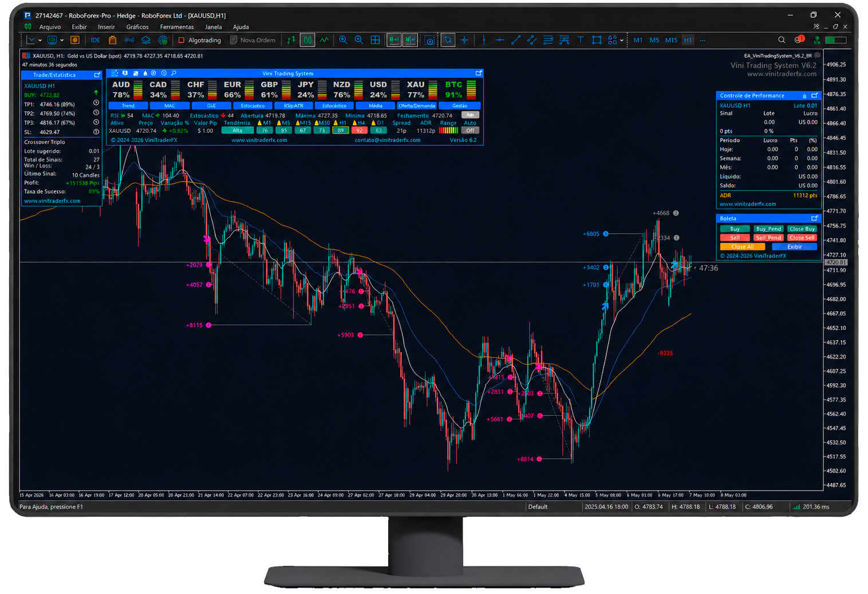Screen dimensions: 868x594
Task: Open the graphical objects dropdown arrow
Action: [x=622, y=41]
